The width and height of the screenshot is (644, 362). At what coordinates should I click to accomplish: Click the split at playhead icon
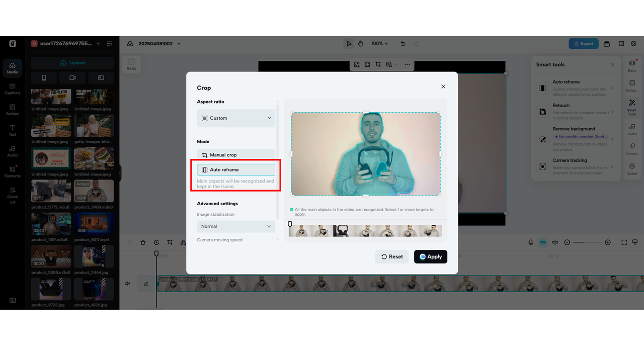click(x=555, y=242)
